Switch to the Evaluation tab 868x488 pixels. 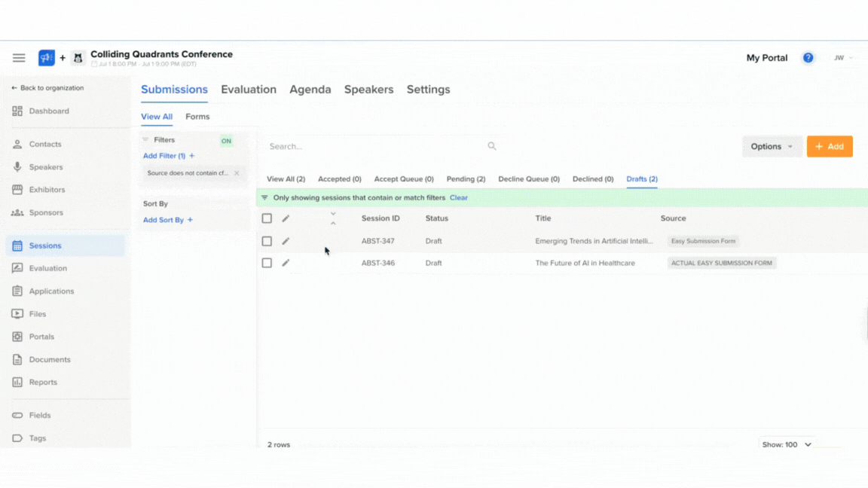(248, 90)
